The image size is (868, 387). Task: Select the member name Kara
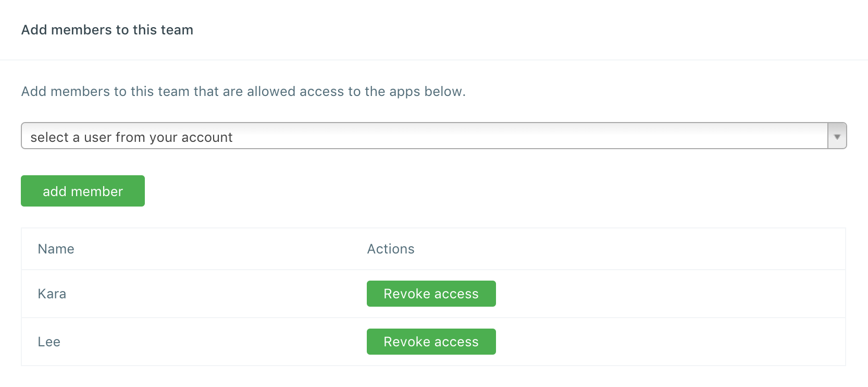(52, 294)
